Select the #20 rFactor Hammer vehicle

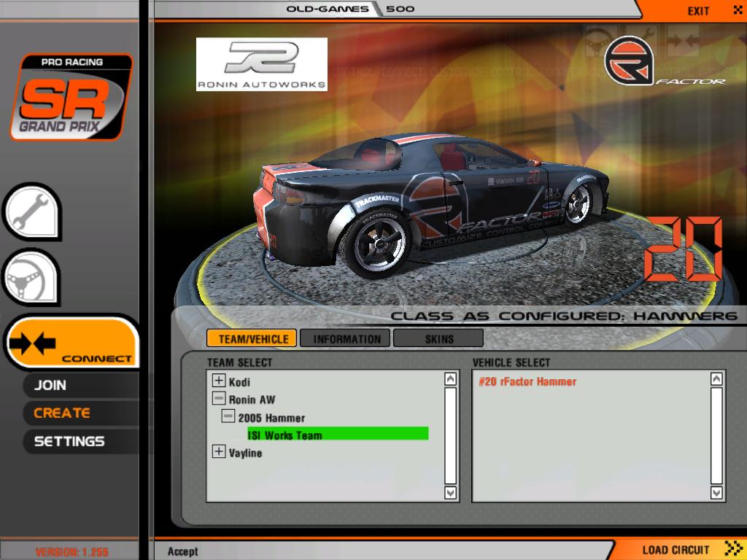pyautogui.click(x=527, y=381)
